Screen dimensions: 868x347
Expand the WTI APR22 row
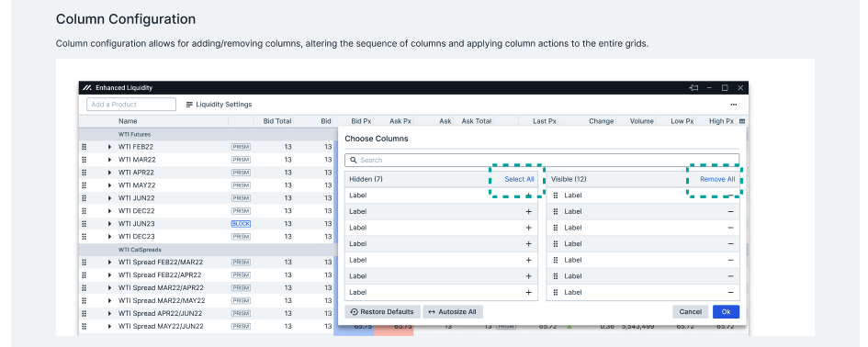pyautogui.click(x=109, y=173)
